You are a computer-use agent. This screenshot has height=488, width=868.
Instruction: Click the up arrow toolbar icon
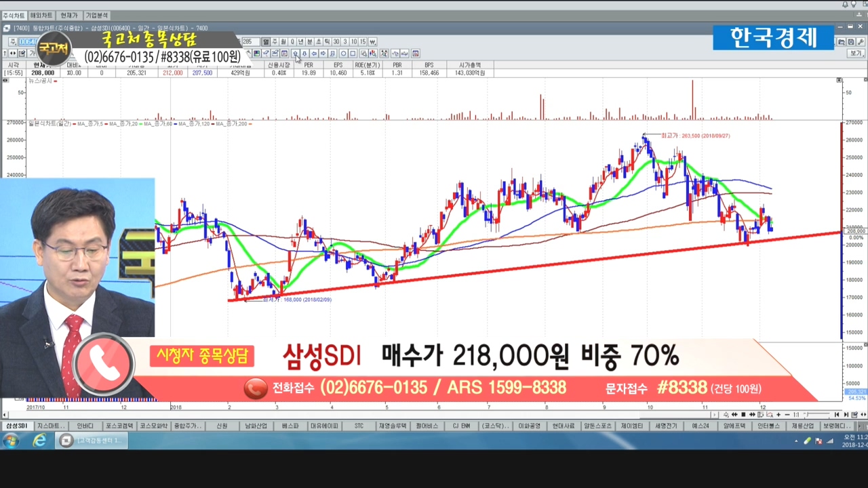pos(296,54)
